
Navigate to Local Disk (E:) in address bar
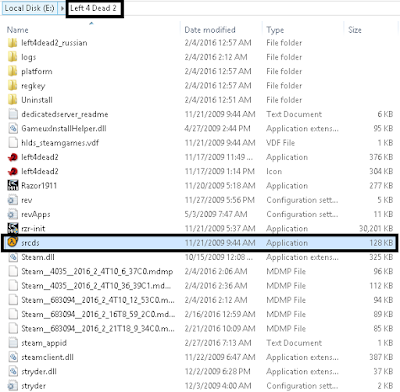point(29,8)
